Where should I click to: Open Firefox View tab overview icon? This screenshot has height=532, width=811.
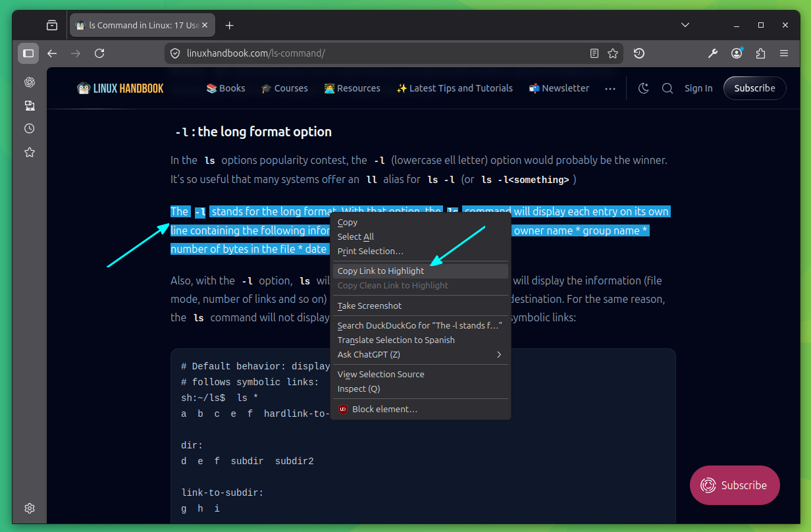(x=52, y=25)
